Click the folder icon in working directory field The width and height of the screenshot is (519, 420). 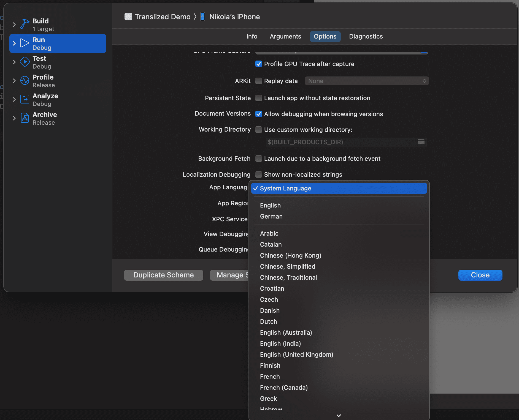coord(421,142)
